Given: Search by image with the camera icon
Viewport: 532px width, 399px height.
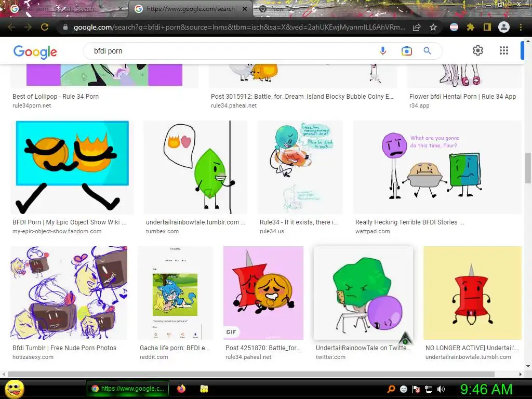Looking at the screenshot, I should tap(406, 51).
